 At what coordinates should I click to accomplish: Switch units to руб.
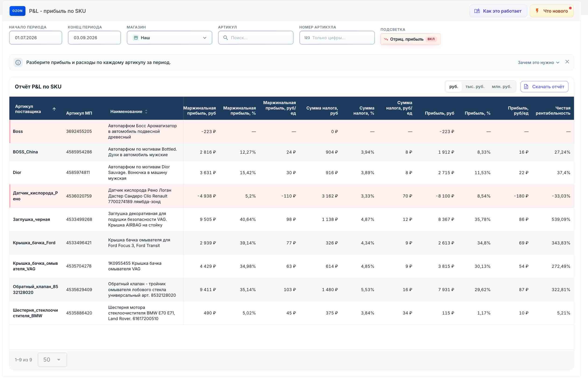click(453, 87)
